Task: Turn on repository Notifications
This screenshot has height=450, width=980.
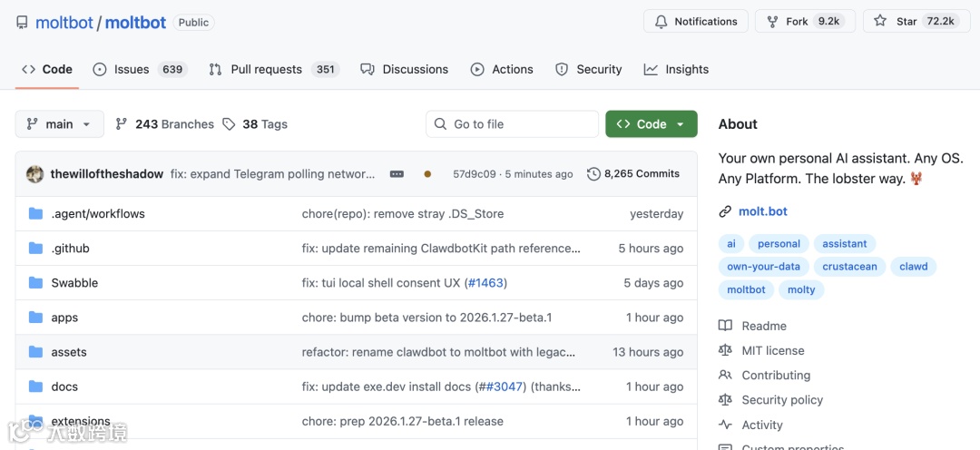Action: click(x=696, y=22)
